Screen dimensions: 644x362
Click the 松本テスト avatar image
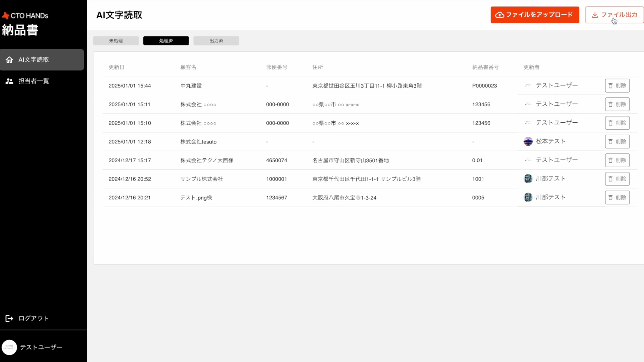point(528,142)
